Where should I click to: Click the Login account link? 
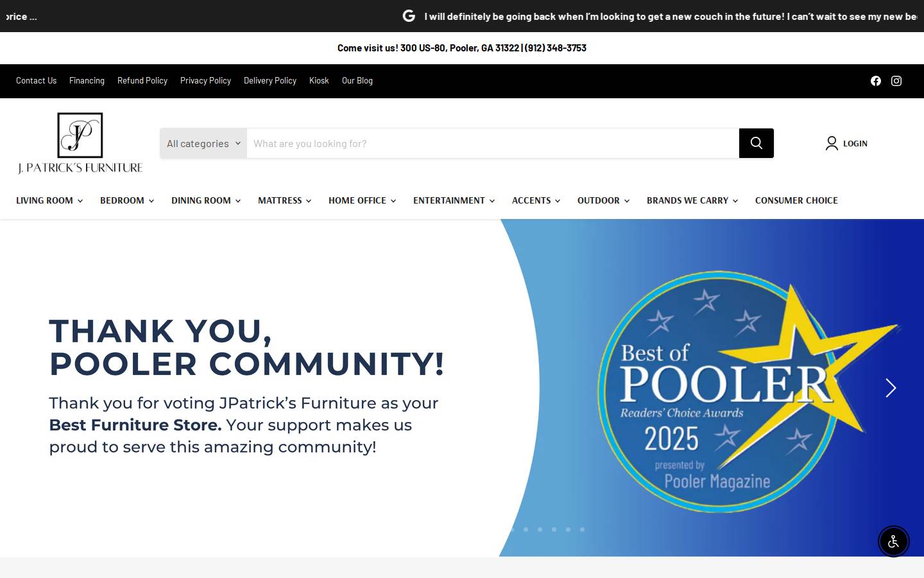(846, 143)
